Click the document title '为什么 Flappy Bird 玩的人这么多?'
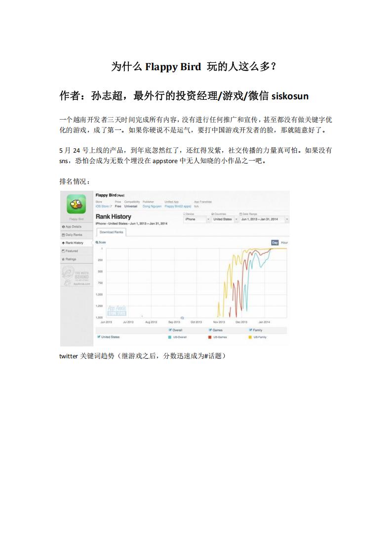 [194, 67]
